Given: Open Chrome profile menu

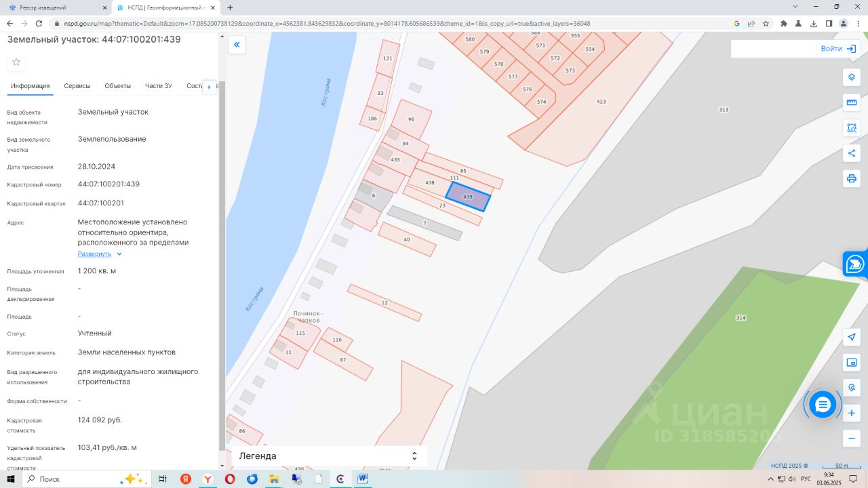Looking at the screenshot, I should pyautogui.click(x=843, y=23).
